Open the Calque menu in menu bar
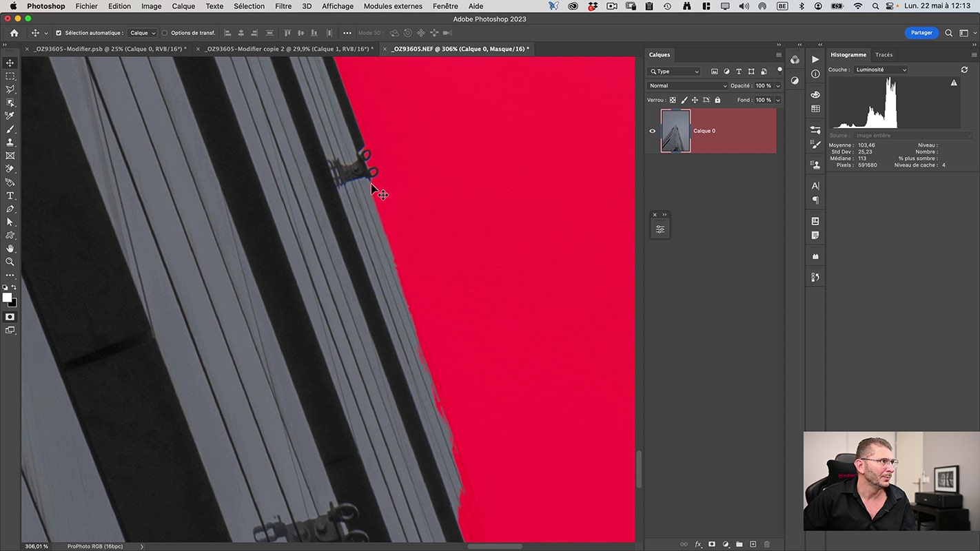 183,6
